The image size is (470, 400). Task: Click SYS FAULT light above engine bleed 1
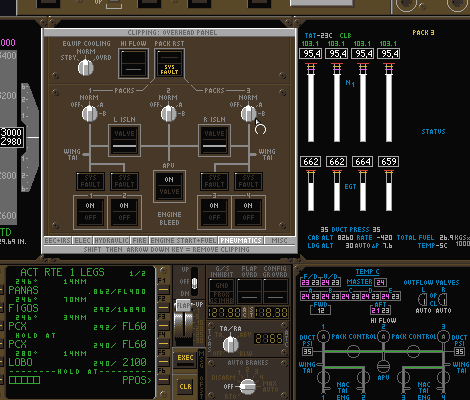90,181
